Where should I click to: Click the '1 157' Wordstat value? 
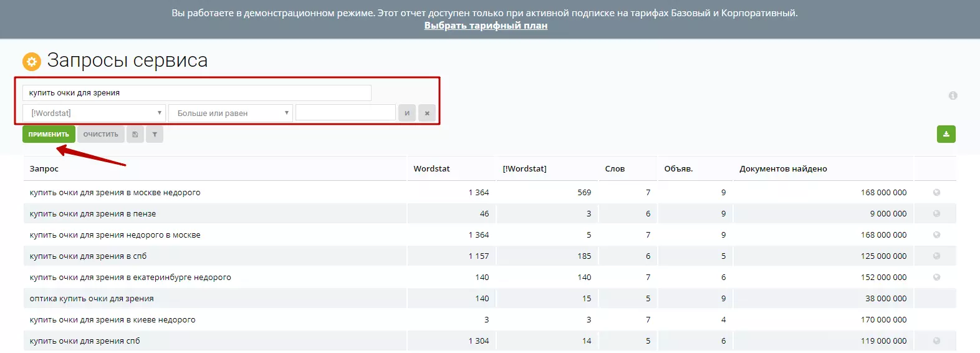pyautogui.click(x=479, y=256)
